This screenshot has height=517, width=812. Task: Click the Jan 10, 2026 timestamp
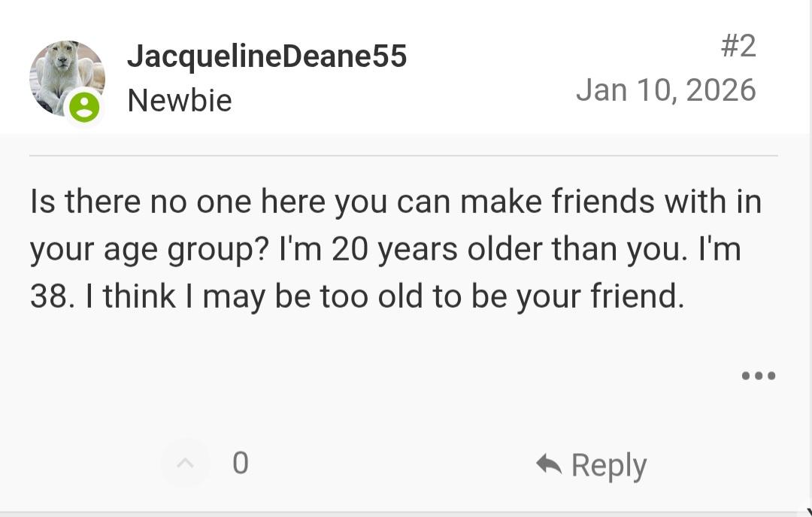coord(665,90)
